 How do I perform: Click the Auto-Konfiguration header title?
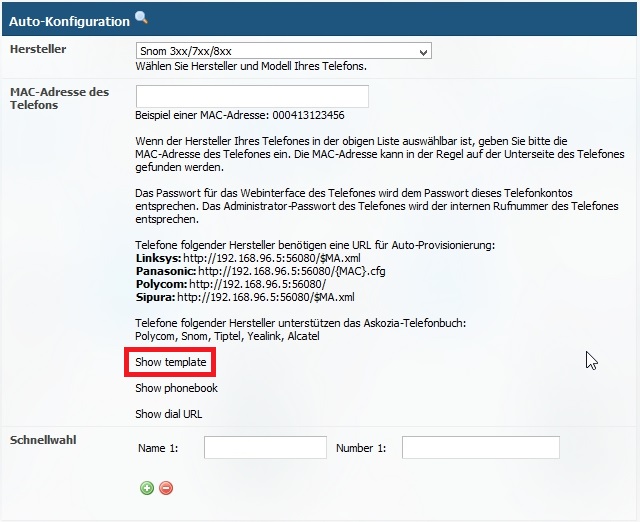69,21
